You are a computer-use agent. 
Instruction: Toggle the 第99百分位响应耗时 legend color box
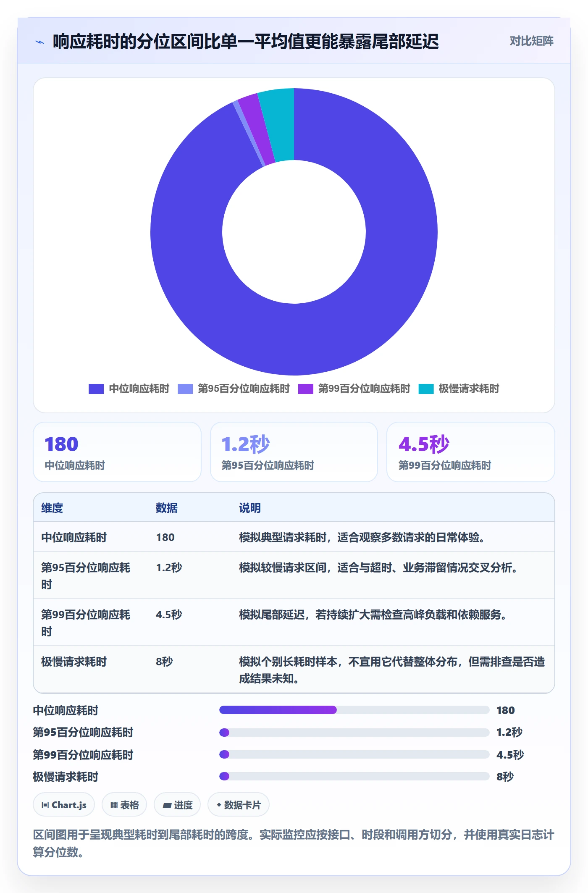306,389
